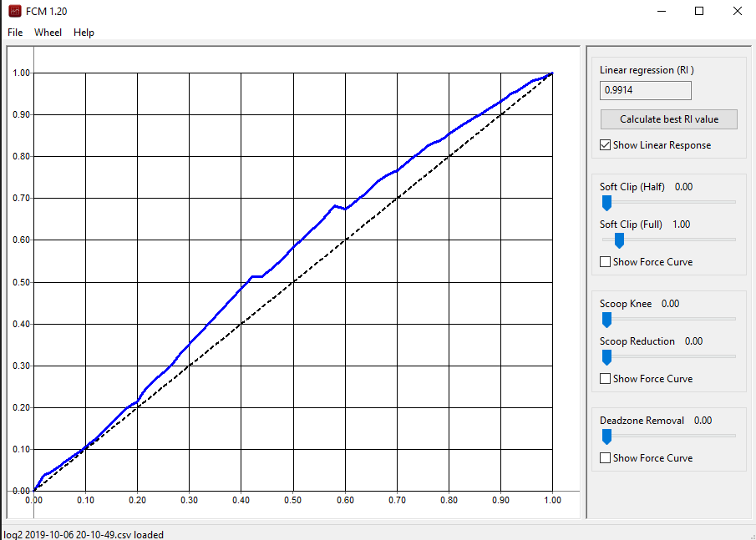The width and height of the screenshot is (756, 540).
Task: Enable Show Force Curve under Scoop settings
Action: coord(606,379)
